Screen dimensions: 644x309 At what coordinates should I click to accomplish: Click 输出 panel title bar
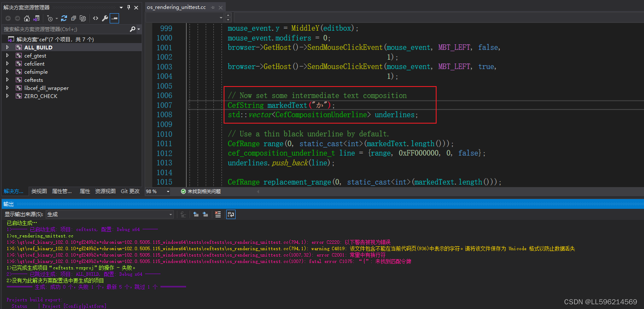pos(322,204)
